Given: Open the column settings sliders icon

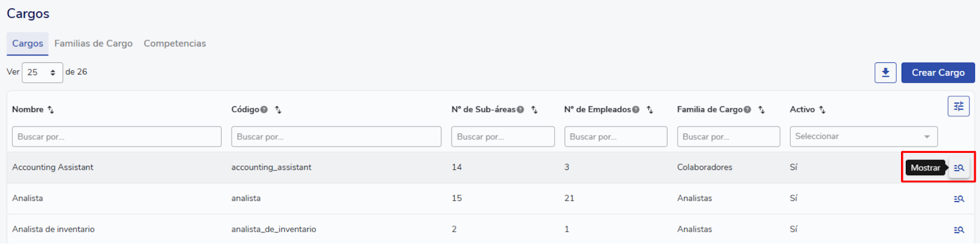Looking at the screenshot, I should [x=959, y=106].
